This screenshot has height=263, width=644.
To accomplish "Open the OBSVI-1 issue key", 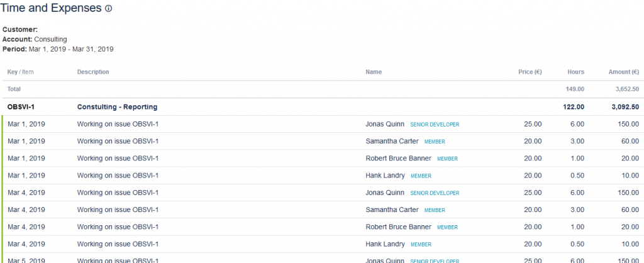I will coord(21,107).
